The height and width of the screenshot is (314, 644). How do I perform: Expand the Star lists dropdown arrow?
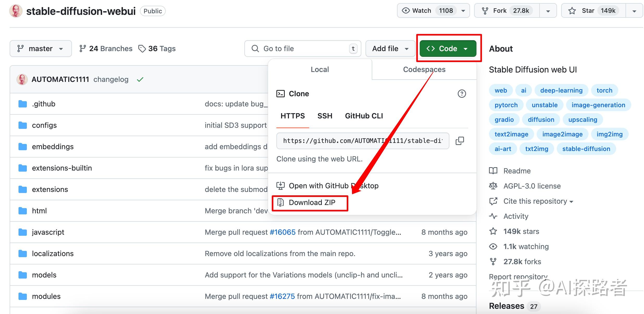pos(634,11)
